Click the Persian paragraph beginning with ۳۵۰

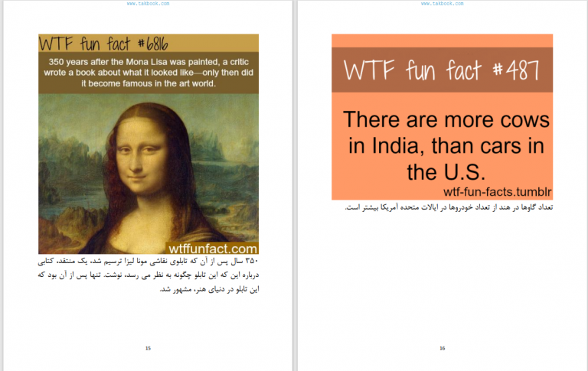point(149,275)
